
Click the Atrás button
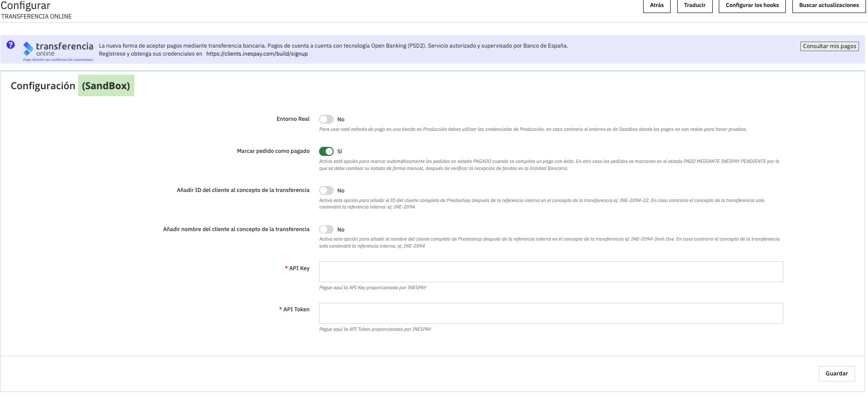click(656, 6)
